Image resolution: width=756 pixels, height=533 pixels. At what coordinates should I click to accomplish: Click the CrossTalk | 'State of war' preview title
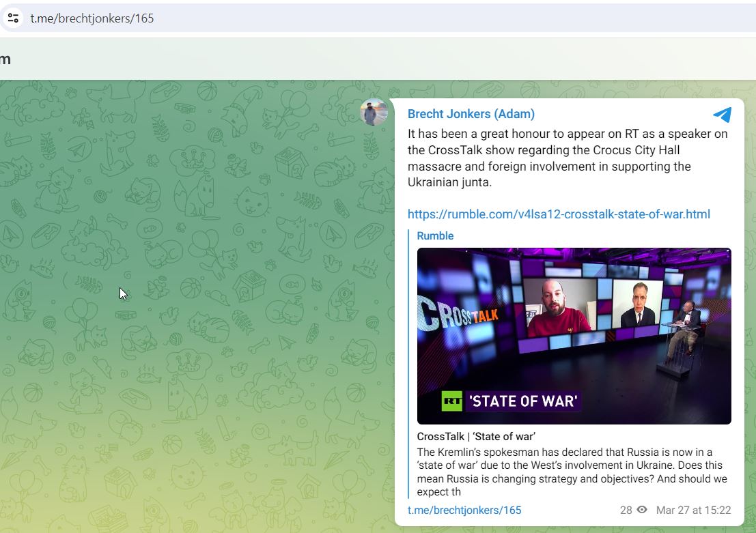click(476, 437)
